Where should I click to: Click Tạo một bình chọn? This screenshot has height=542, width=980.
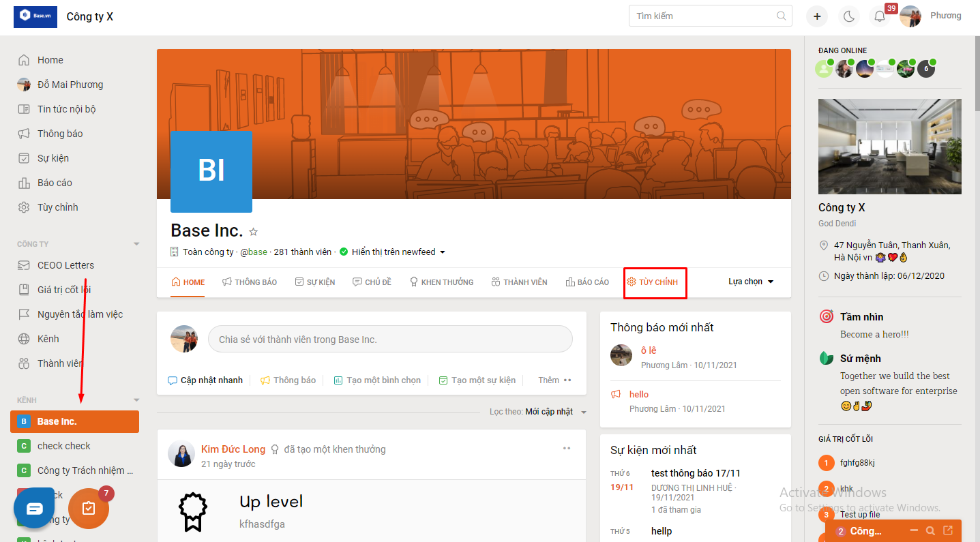(377, 380)
